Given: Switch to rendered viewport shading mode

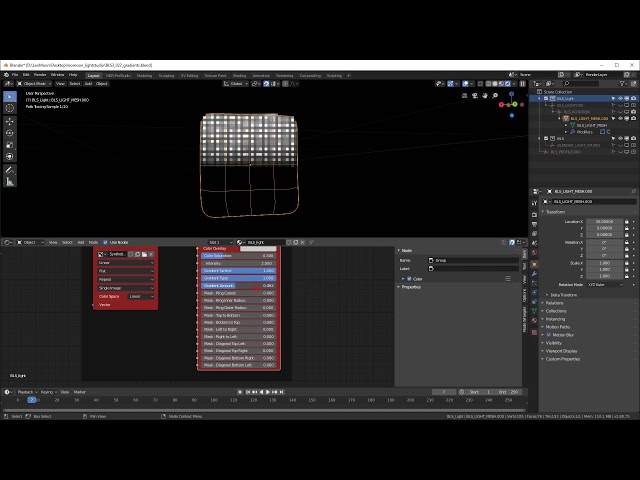Looking at the screenshot, I should pos(508,84).
